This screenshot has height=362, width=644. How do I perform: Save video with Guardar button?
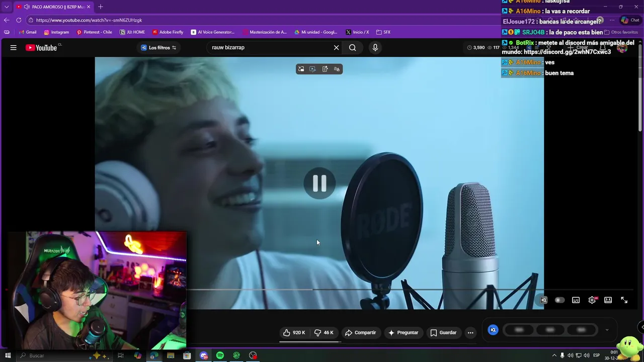443,332
